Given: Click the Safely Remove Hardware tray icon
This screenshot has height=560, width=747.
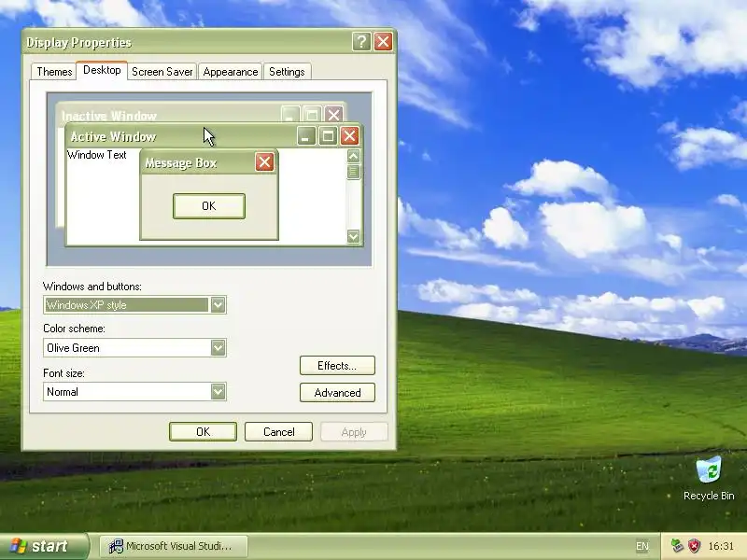Looking at the screenshot, I should click(x=677, y=546).
